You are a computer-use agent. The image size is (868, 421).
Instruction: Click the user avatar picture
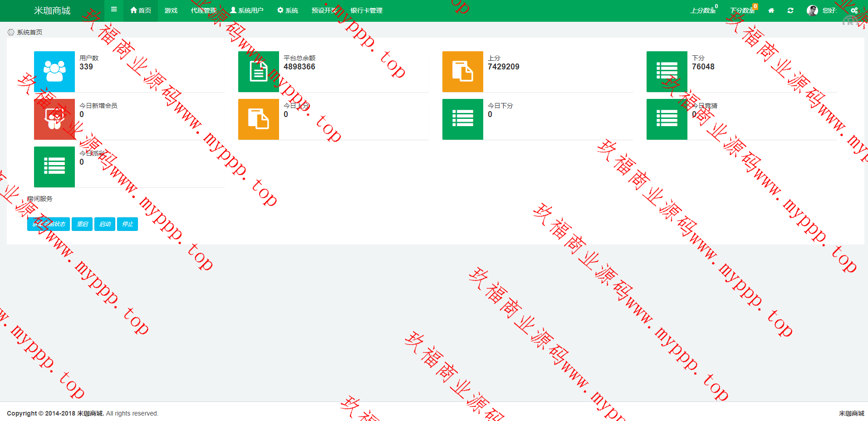[x=812, y=10]
